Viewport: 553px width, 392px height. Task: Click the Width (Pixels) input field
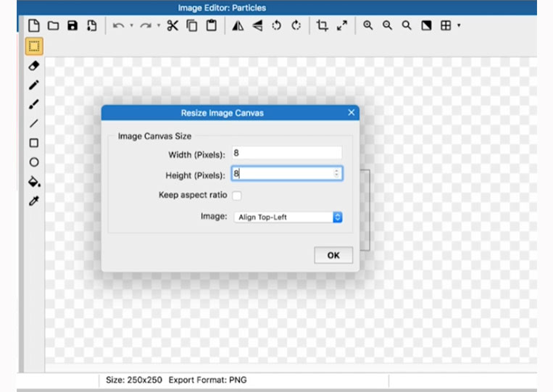coord(287,153)
